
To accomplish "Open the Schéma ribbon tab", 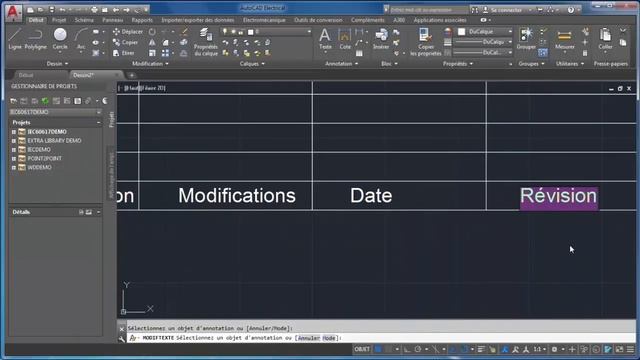I will (x=84, y=20).
